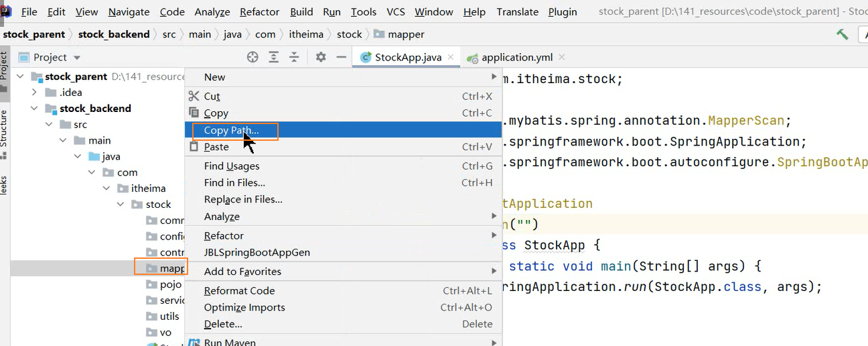The width and height of the screenshot is (868, 346).
Task: Open Add to Favorites submenu
Action: 344,271
